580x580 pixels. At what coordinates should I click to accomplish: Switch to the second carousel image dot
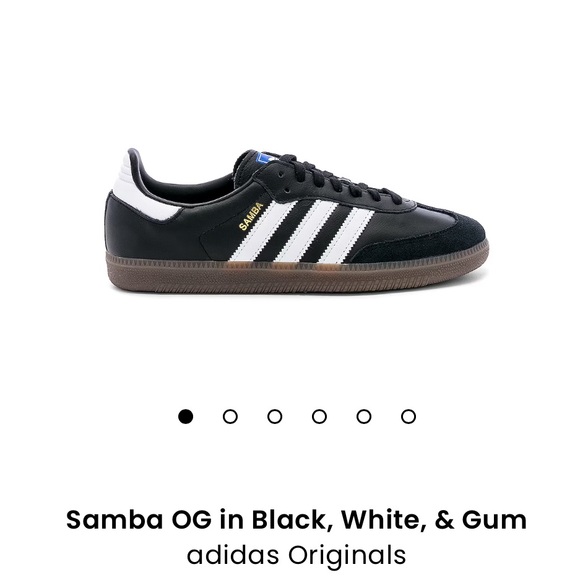point(230,417)
